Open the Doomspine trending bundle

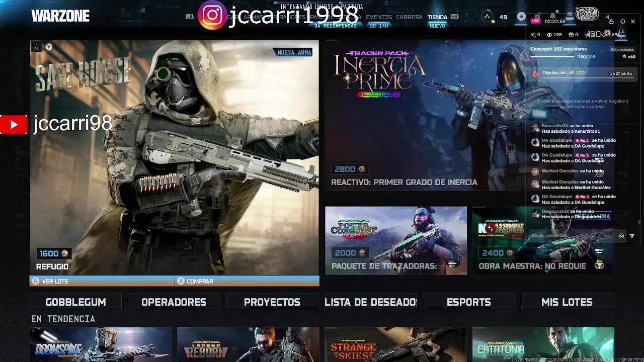click(x=101, y=344)
